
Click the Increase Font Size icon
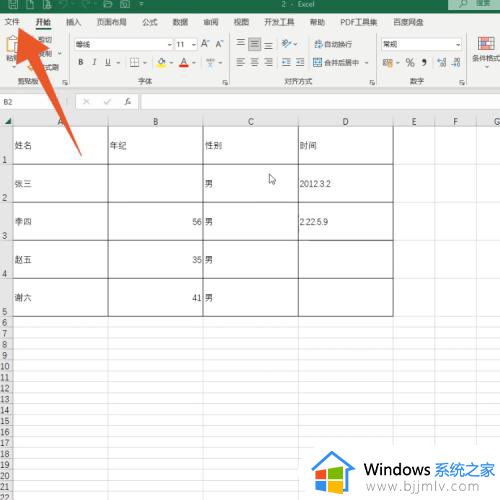click(x=205, y=44)
